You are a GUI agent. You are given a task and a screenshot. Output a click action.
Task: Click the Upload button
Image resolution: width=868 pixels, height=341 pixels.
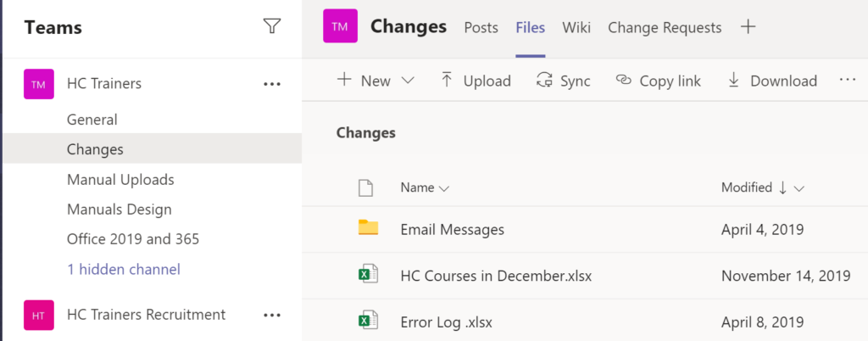(476, 81)
